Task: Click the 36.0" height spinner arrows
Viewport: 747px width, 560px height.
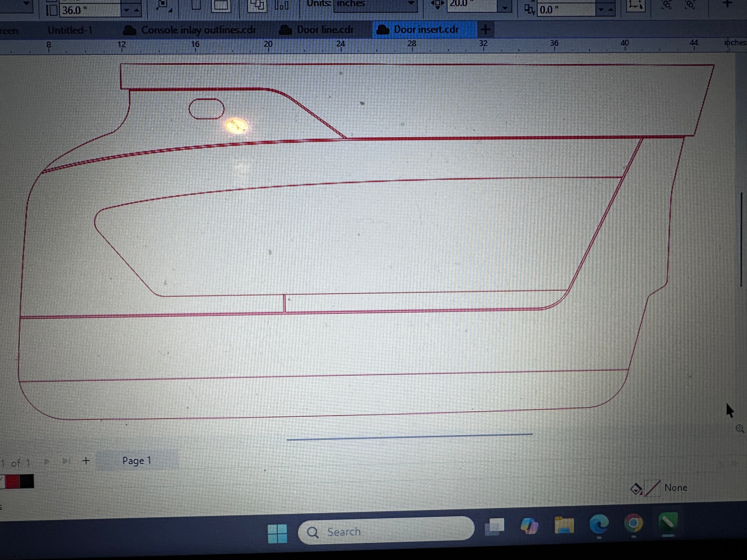Action: click(132, 10)
